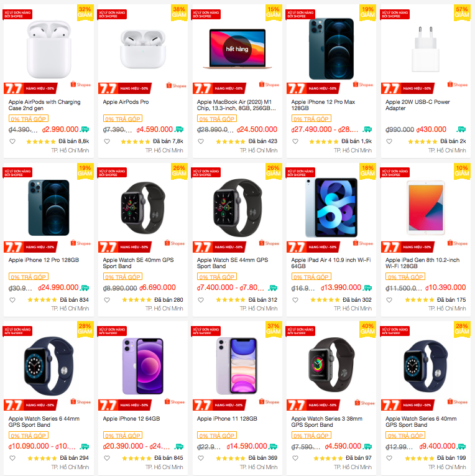Screen dimensions: 475x476
Task: Open Apple Watch Series 6 44mm GPS title
Action: click(x=44, y=422)
